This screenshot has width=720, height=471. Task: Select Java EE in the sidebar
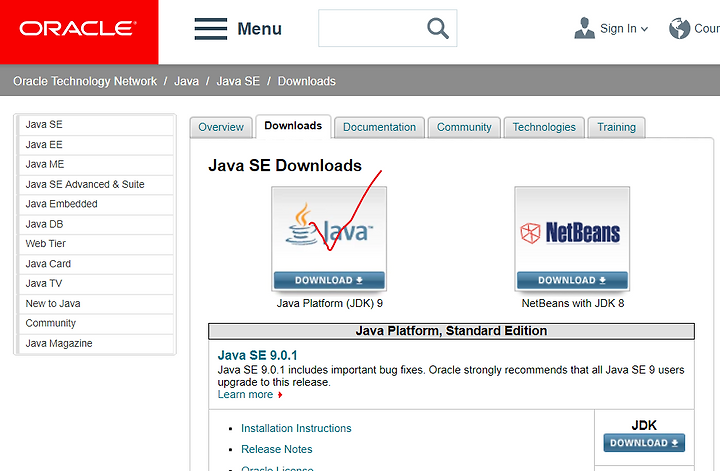pos(95,145)
